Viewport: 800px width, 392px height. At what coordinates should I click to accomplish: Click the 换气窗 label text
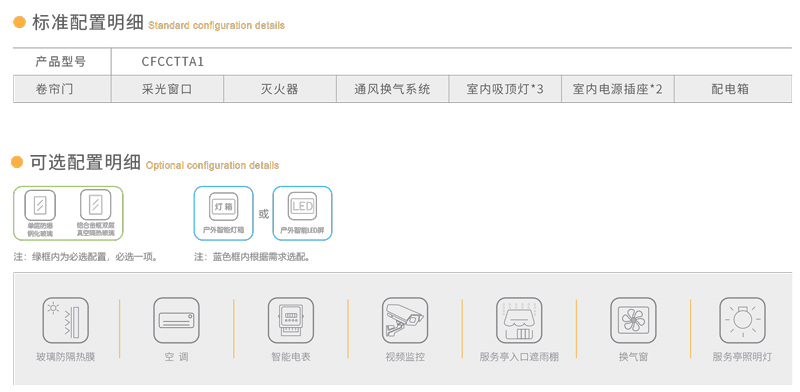[x=633, y=357]
